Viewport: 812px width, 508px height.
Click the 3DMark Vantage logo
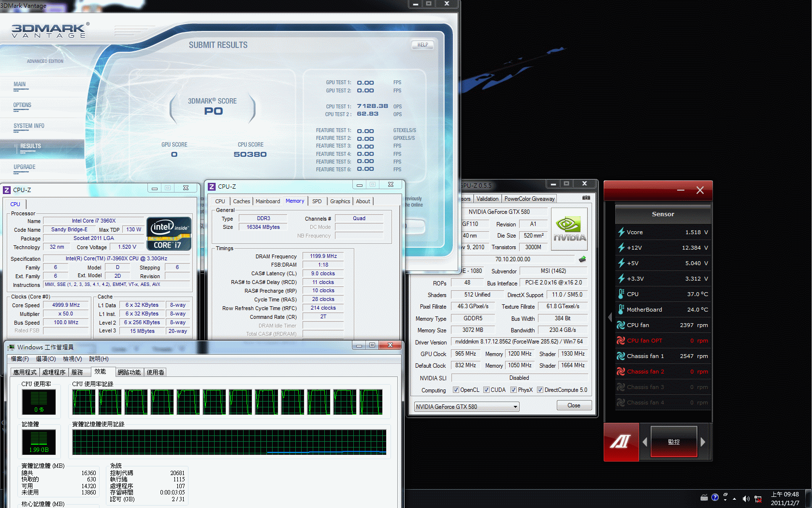click(50, 30)
